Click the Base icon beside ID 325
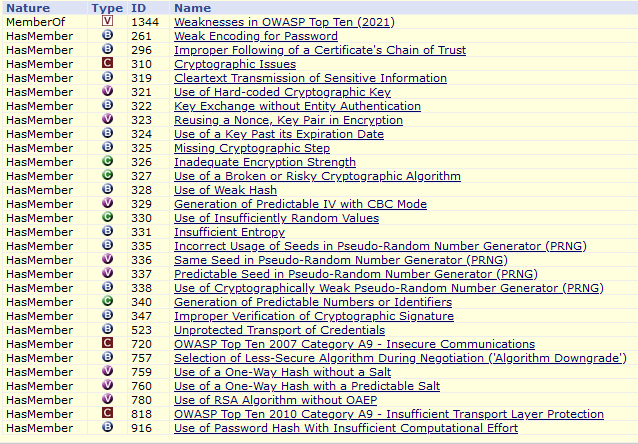The width and height of the screenshot is (638, 444). tap(107, 147)
